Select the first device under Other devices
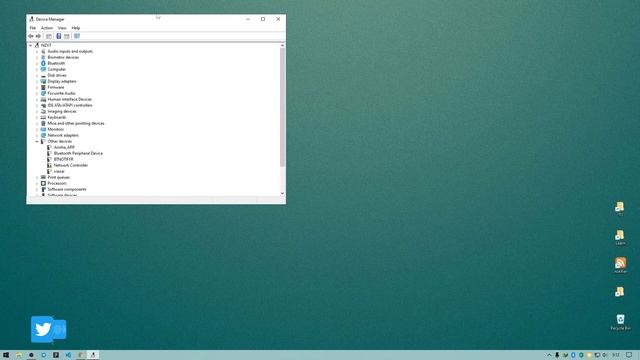 (x=64, y=147)
